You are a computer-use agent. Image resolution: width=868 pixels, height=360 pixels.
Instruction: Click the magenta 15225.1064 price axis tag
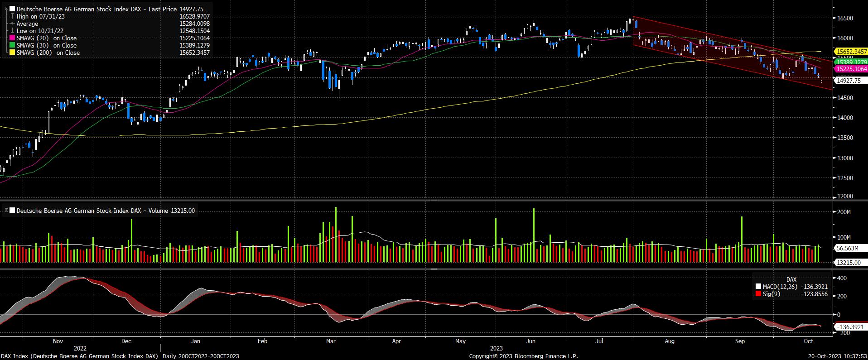click(850, 69)
